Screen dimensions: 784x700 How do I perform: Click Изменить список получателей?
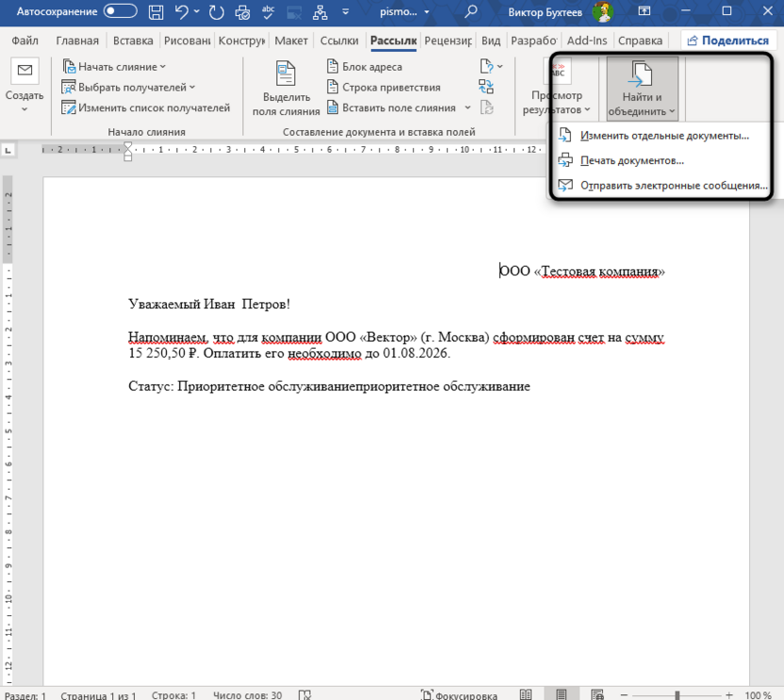145,107
